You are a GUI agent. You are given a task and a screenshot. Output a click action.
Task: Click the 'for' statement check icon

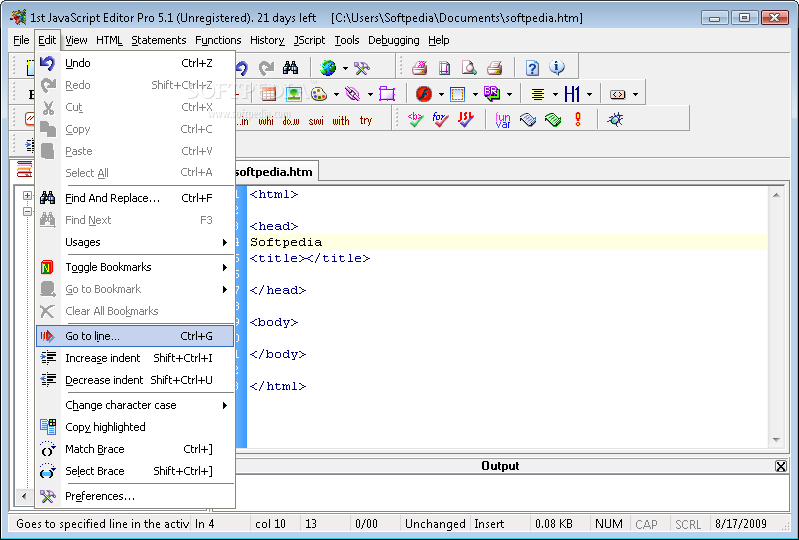pos(440,120)
